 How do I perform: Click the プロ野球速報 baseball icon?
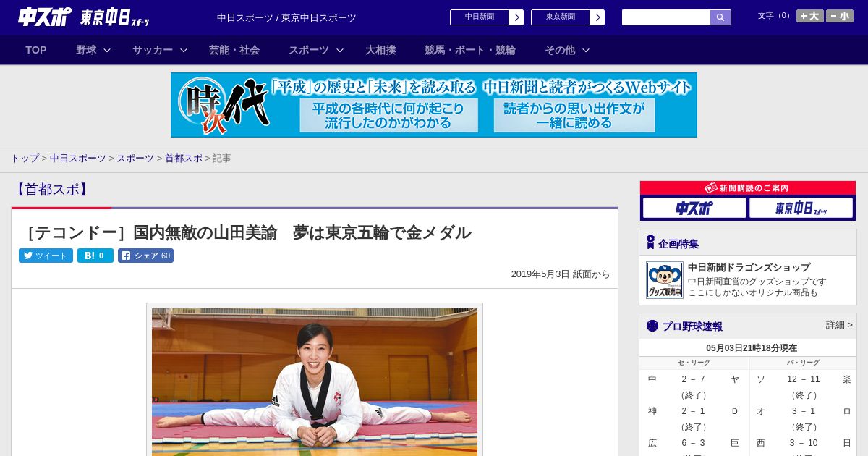[x=652, y=326]
